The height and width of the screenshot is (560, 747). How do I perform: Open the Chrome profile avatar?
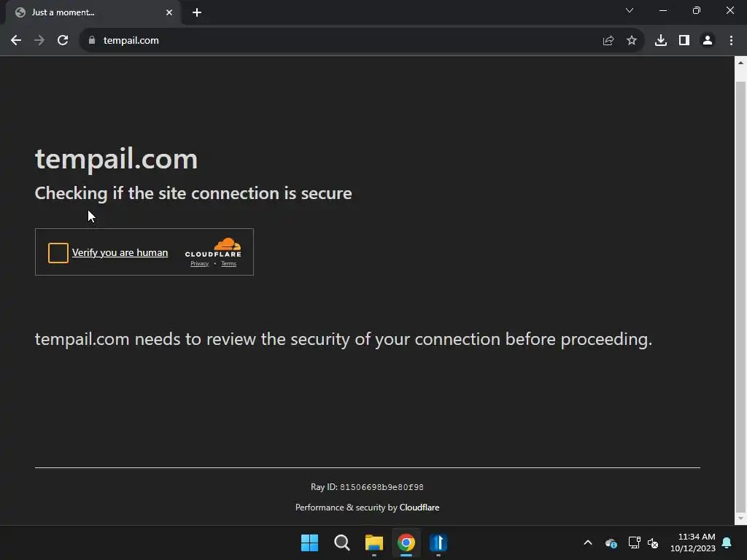tap(708, 41)
